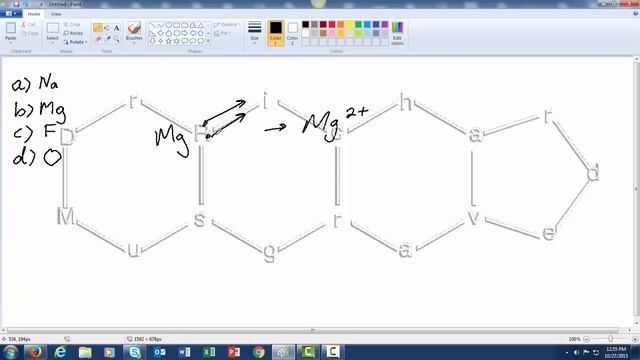Choose the Curve shape
The width and height of the screenshot is (640, 360).
[x=160, y=25]
